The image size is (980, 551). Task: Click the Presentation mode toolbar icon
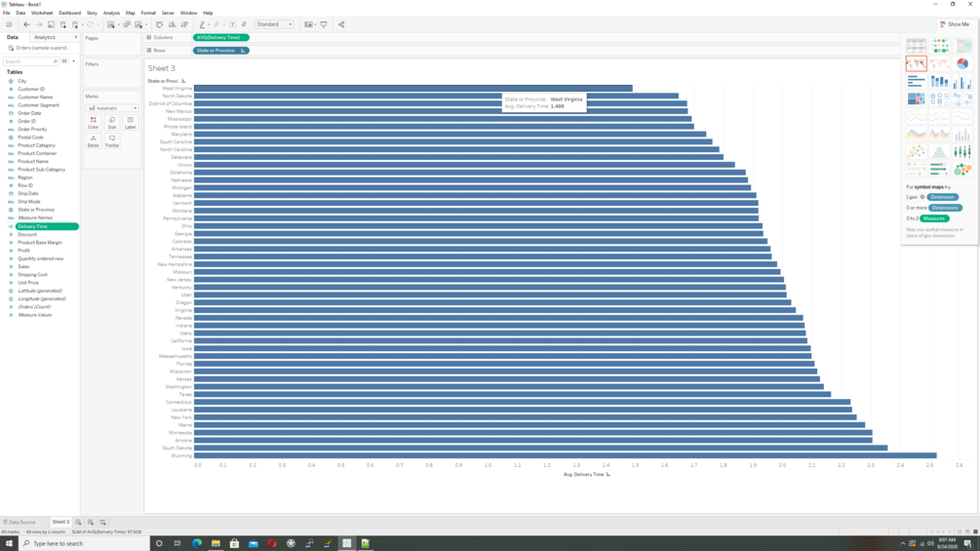[x=324, y=24]
